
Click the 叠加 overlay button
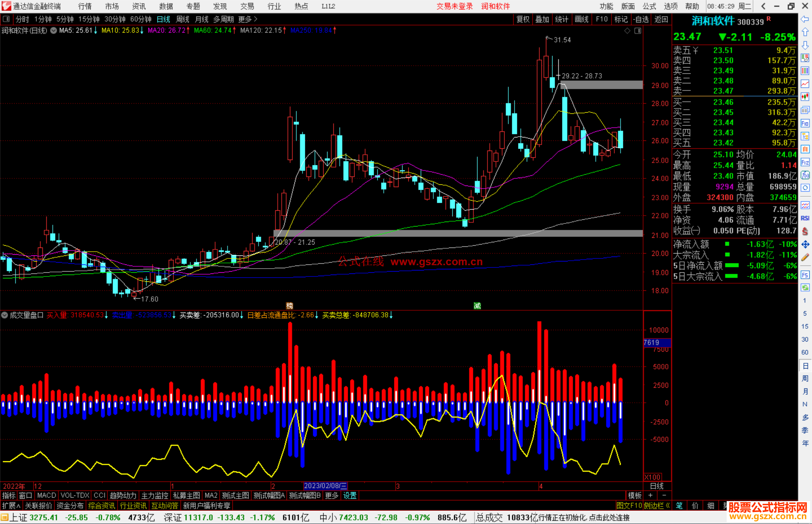[x=542, y=19]
